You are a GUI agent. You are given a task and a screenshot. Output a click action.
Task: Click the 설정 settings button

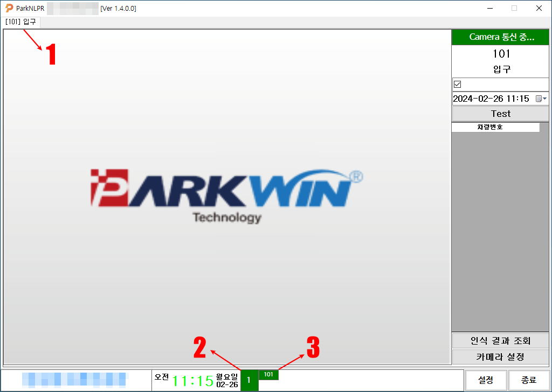(x=486, y=380)
